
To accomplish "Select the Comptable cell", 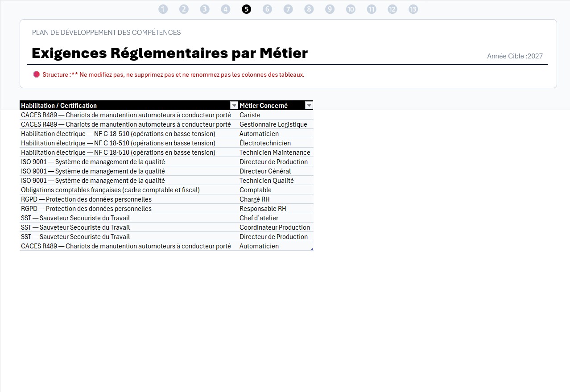I will 276,190.
